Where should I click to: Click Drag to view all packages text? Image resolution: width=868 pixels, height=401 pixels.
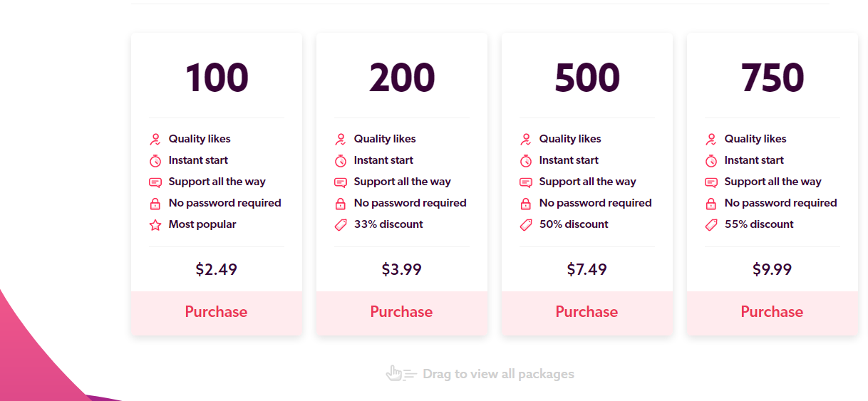point(498,374)
